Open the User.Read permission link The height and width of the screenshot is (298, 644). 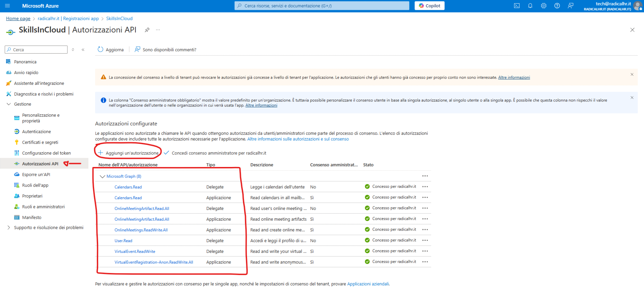pos(123,241)
